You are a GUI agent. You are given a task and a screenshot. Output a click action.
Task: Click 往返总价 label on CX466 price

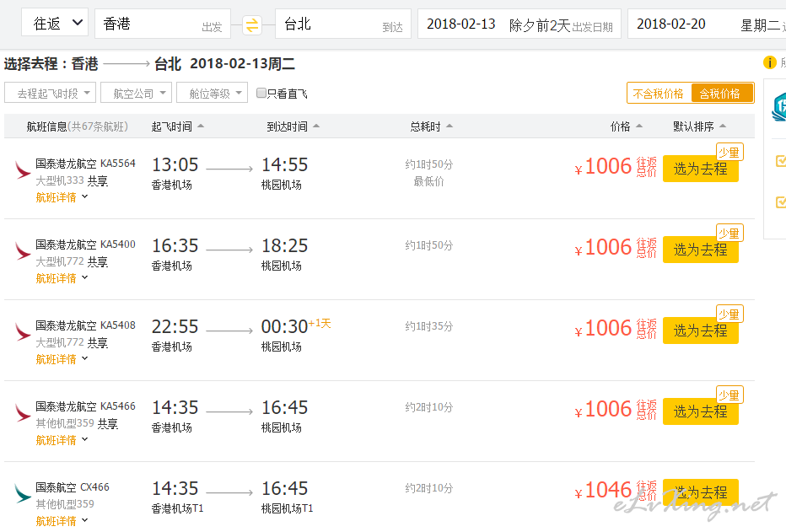click(646, 491)
